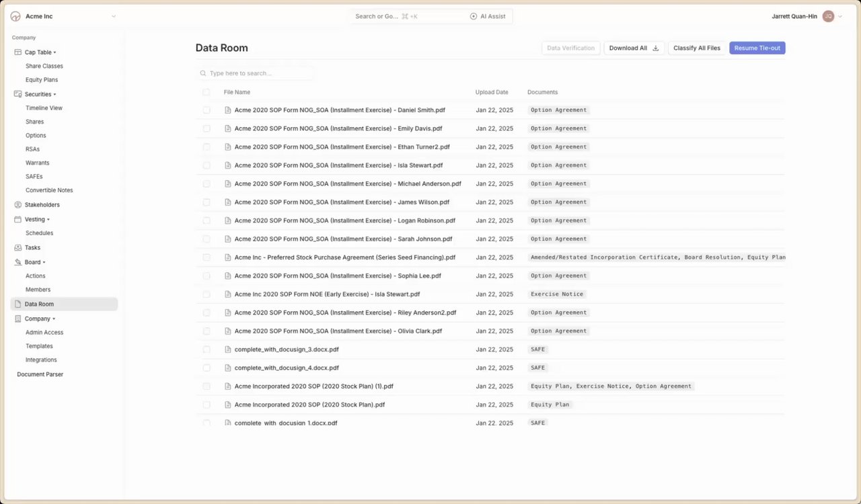The height and width of the screenshot is (504, 861).
Task: Check the box for Riley Anderson2.pdf
Action: pos(207,312)
